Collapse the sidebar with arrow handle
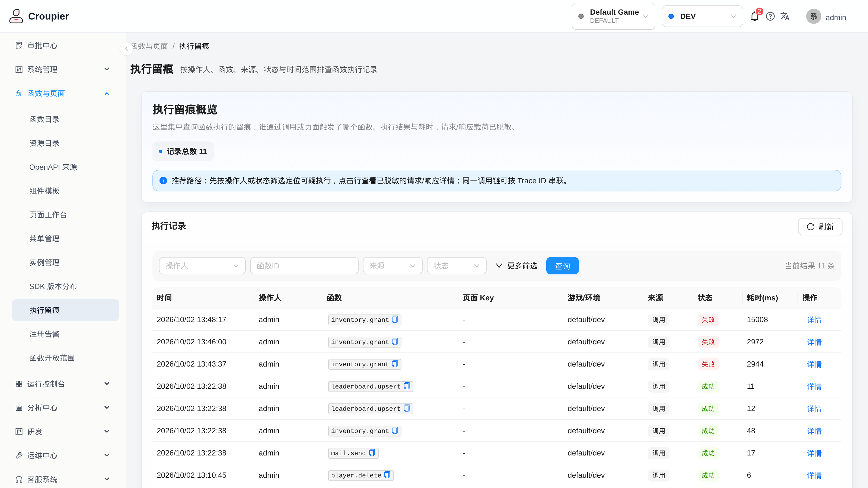 point(126,49)
